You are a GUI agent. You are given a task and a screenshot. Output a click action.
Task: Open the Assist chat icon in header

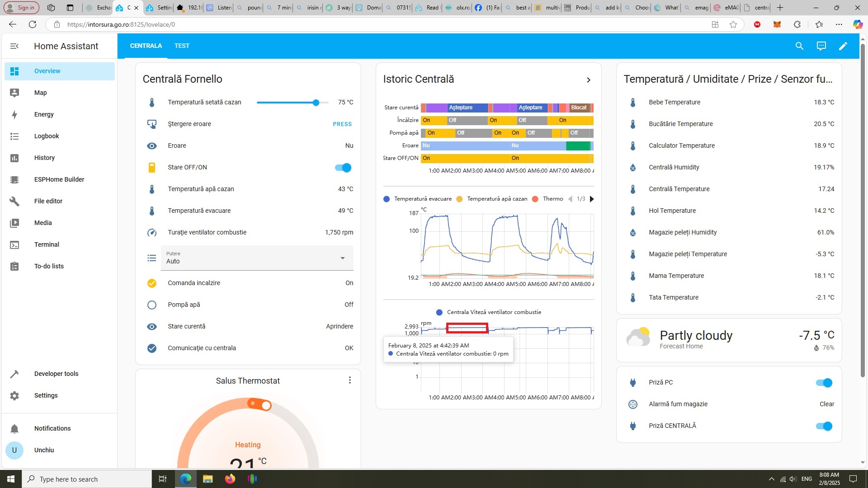(821, 46)
